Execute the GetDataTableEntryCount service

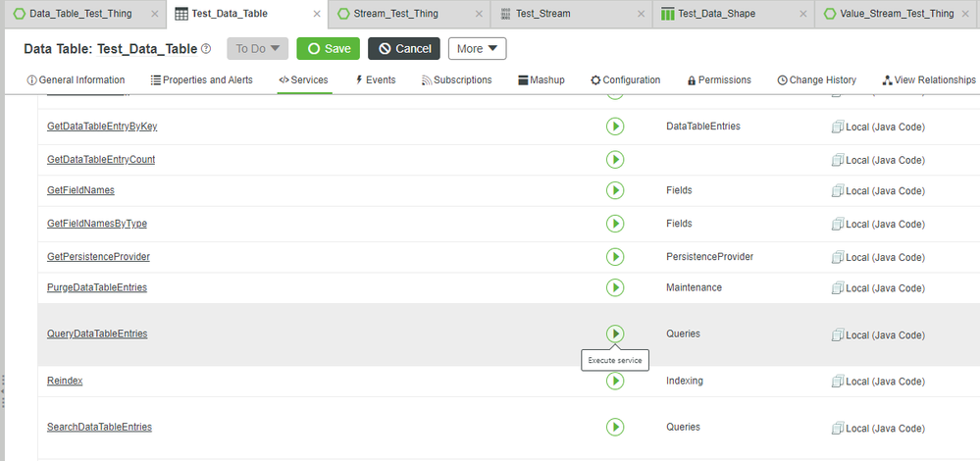[x=615, y=160]
